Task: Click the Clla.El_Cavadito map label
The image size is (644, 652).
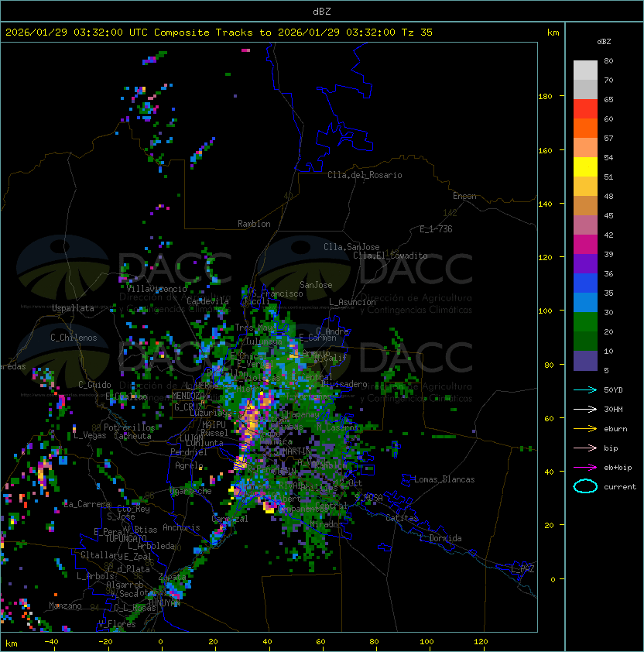Action: tap(390, 256)
